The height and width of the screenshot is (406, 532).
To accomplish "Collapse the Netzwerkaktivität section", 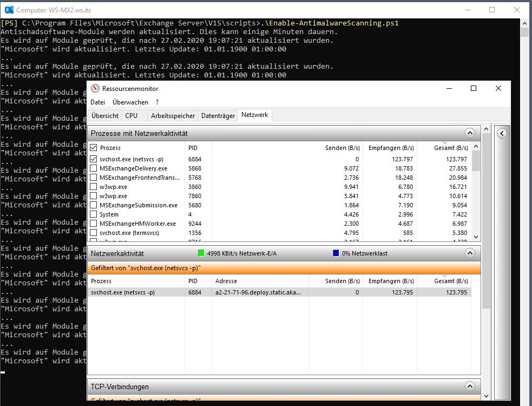I will [x=470, y=253].
